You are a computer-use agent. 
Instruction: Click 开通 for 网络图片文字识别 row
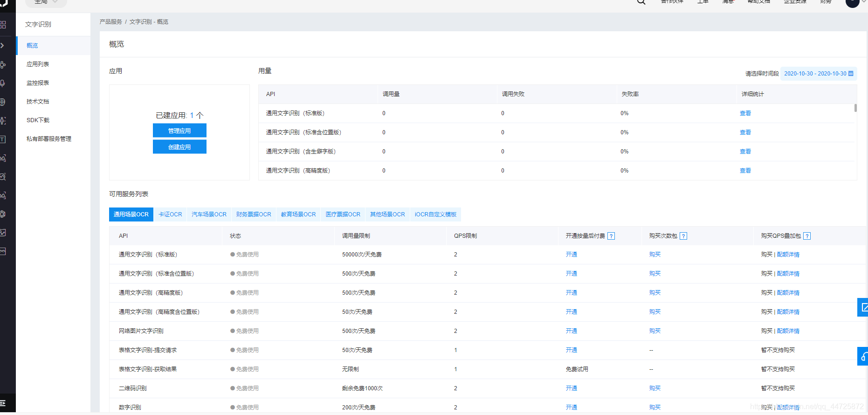point(572,331)
